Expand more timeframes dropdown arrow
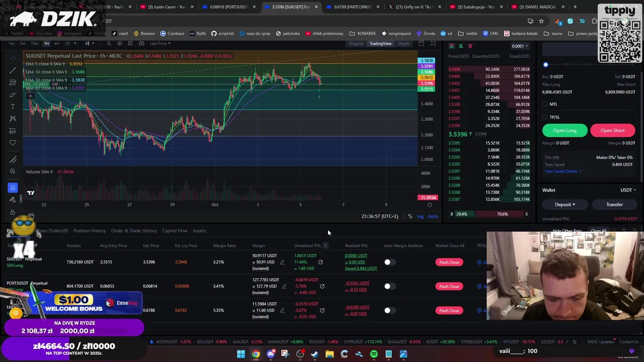644x362 pixels. pyautogui.click(x=75, y=44)
